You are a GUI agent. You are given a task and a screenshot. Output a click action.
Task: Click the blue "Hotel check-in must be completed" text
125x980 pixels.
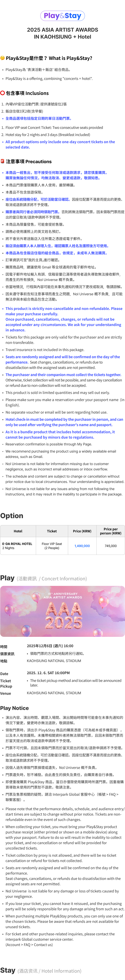click(64, 422)
